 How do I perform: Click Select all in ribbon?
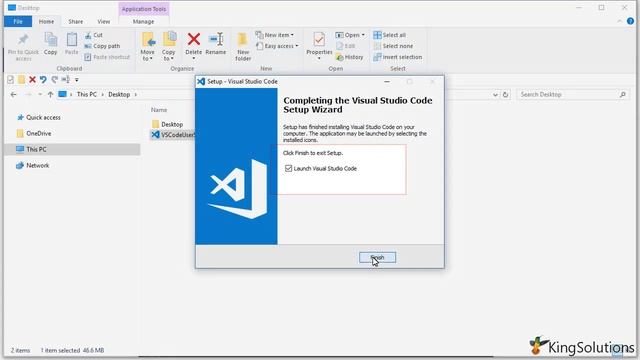(389, 35)
